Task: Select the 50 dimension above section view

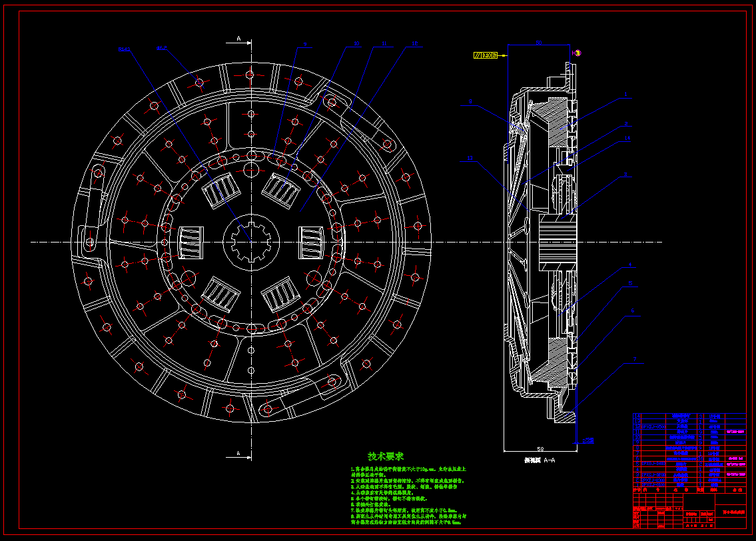Action: pyautogui.click(x=539, y=43)
